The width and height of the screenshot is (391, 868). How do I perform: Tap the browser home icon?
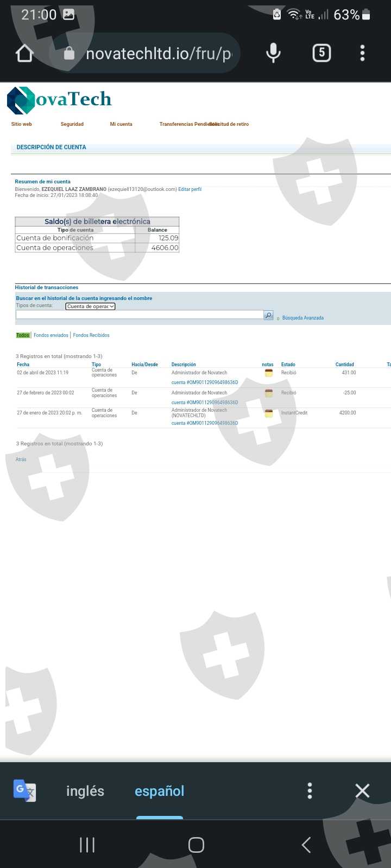point(24,53)
